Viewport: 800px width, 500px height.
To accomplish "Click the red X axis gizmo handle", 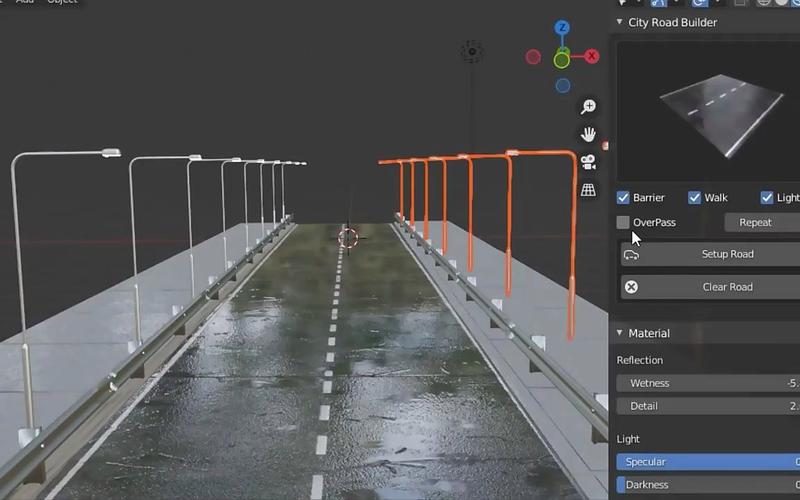I will point(592,56).
